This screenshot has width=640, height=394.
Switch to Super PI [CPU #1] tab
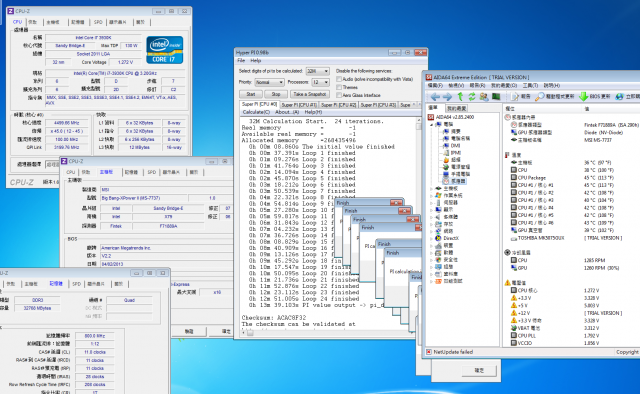299,105
